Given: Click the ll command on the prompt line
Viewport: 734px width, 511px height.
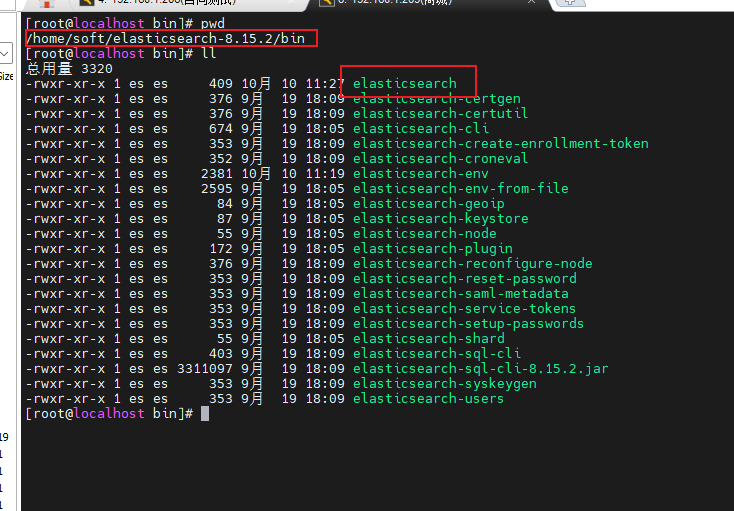Looking at the screenshot, I should point(209,53).
